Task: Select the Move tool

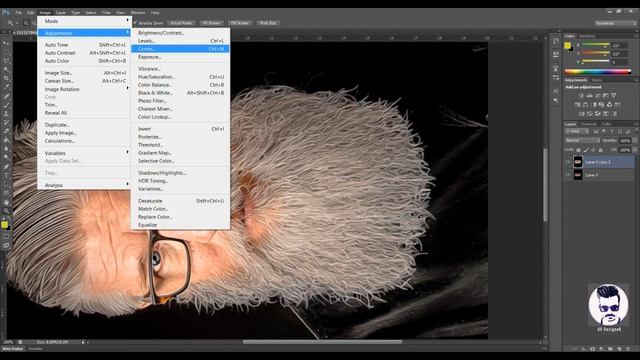Action: coord(7,43)
